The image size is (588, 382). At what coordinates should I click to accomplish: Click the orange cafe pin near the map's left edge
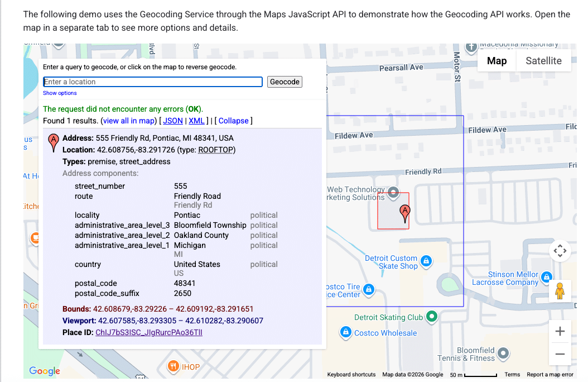pyautogui.click(x=35, y=238)
